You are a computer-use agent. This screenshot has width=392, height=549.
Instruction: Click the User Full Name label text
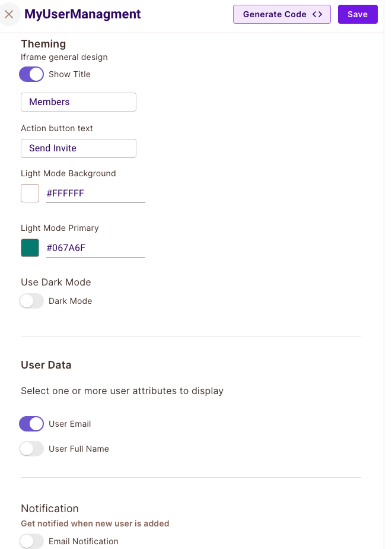click(79, 449)
